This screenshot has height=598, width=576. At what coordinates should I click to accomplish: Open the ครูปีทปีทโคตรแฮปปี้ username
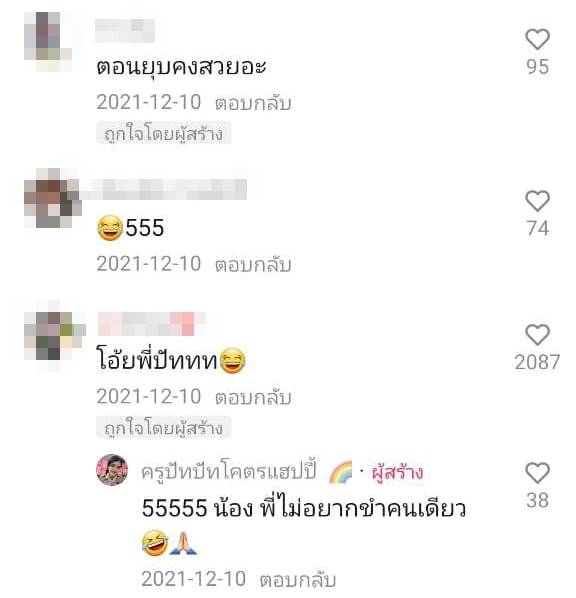(x=229, y=471)
